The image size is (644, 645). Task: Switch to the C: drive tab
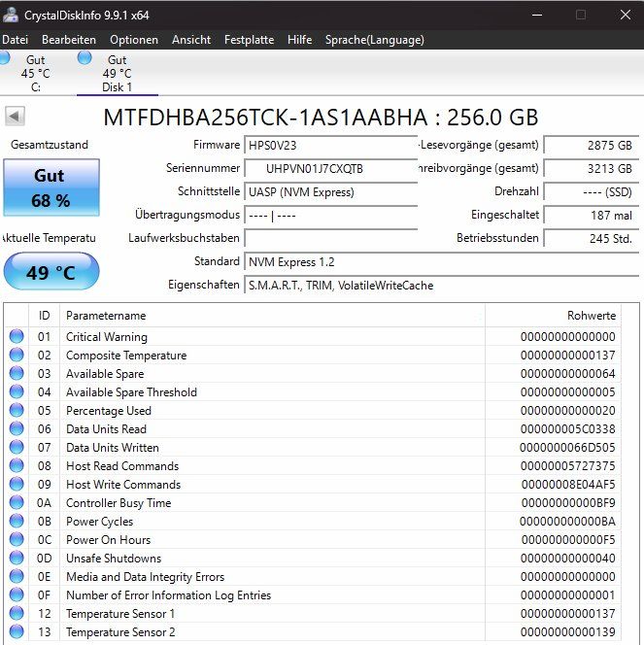pyautogui.click(x=36, y=73)
